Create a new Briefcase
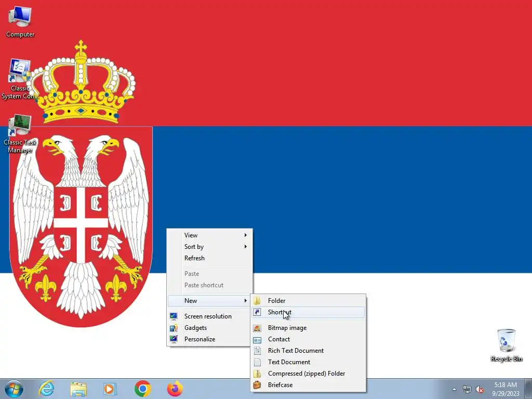532x399 pixels. (308, 385)
